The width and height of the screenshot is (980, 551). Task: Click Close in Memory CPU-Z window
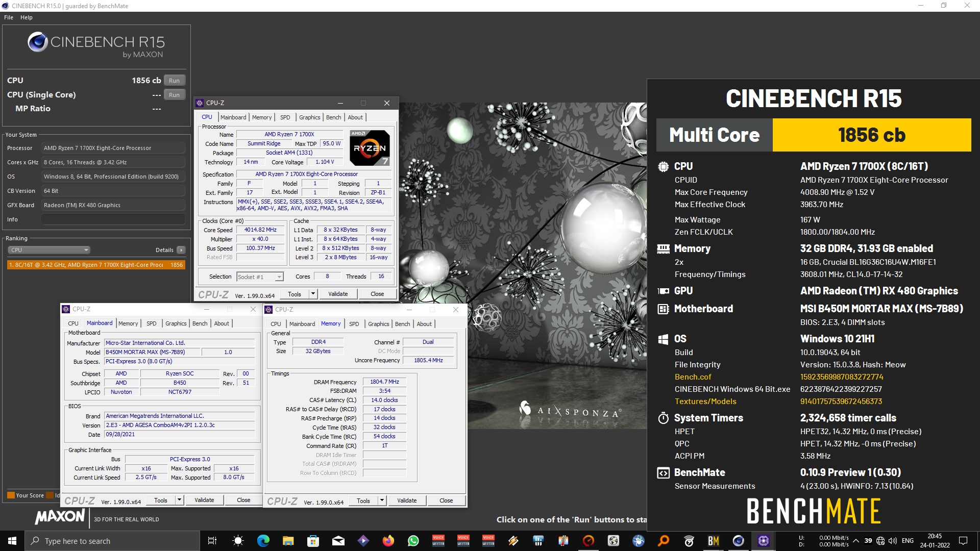(446, 501)
